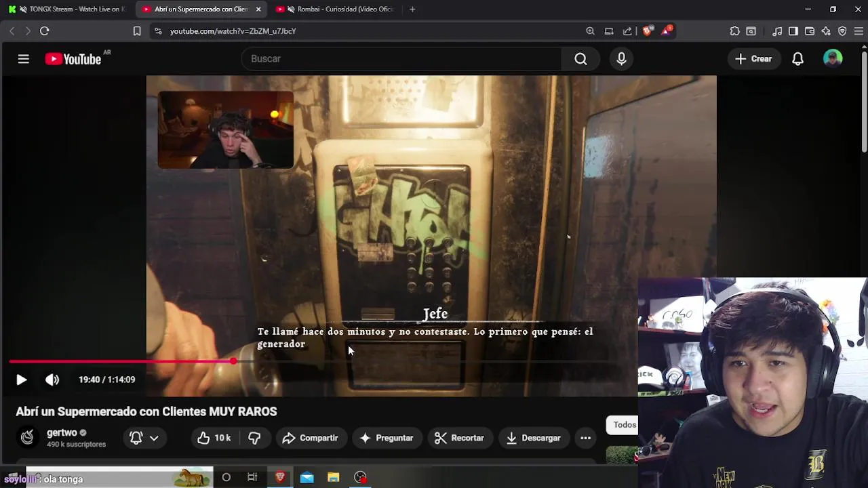Open the Compartir share dialog
Screen dimensions: 868x488
310,438
